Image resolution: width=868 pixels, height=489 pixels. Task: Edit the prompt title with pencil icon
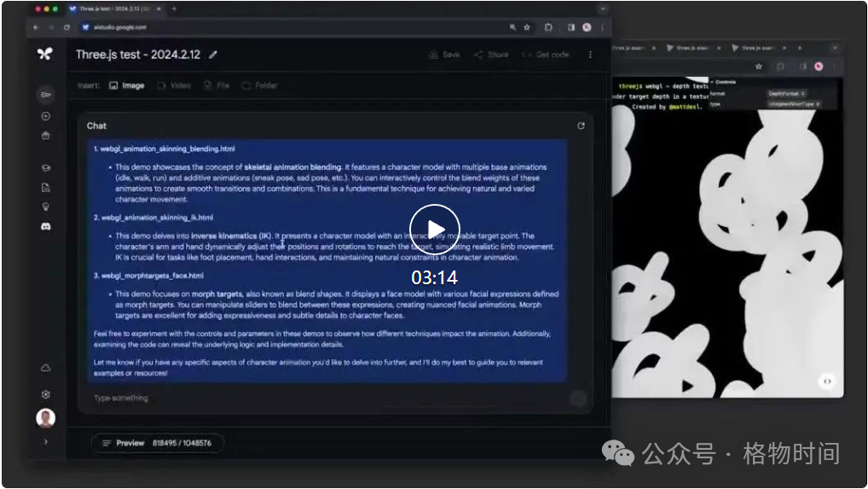[x=213, y=55]
